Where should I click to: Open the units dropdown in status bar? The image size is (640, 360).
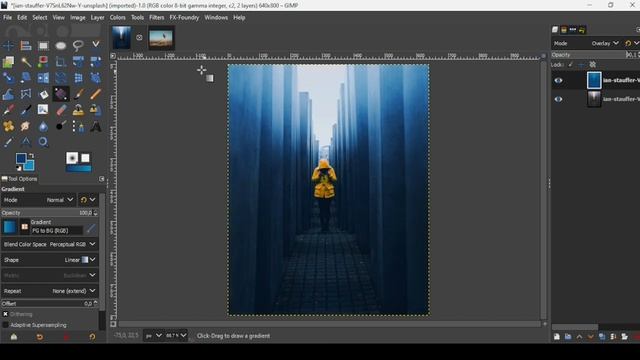[x=153, y=336]
